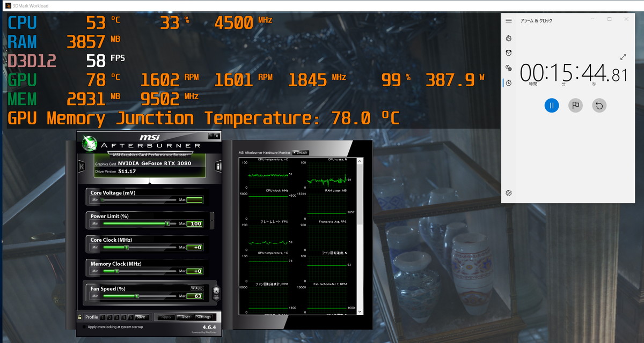Select profile slot 3
This screenshot has height=343, width=644.
(x=116, y=317)
